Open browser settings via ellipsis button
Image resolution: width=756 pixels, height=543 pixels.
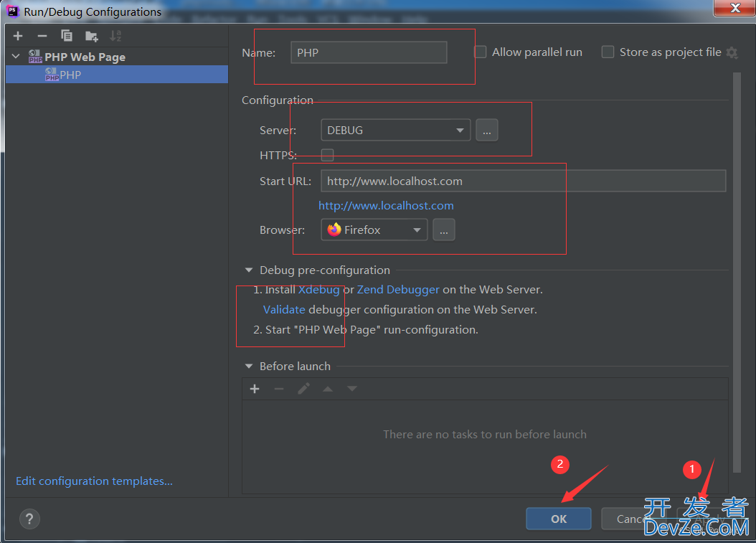pos(443,230)
